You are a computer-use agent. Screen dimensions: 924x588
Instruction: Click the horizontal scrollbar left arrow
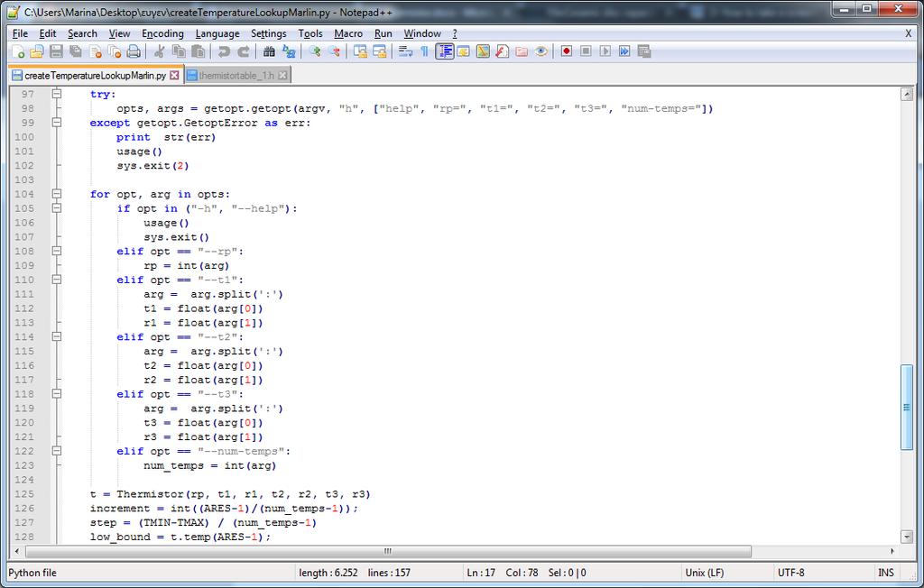[x=17, y=551]
